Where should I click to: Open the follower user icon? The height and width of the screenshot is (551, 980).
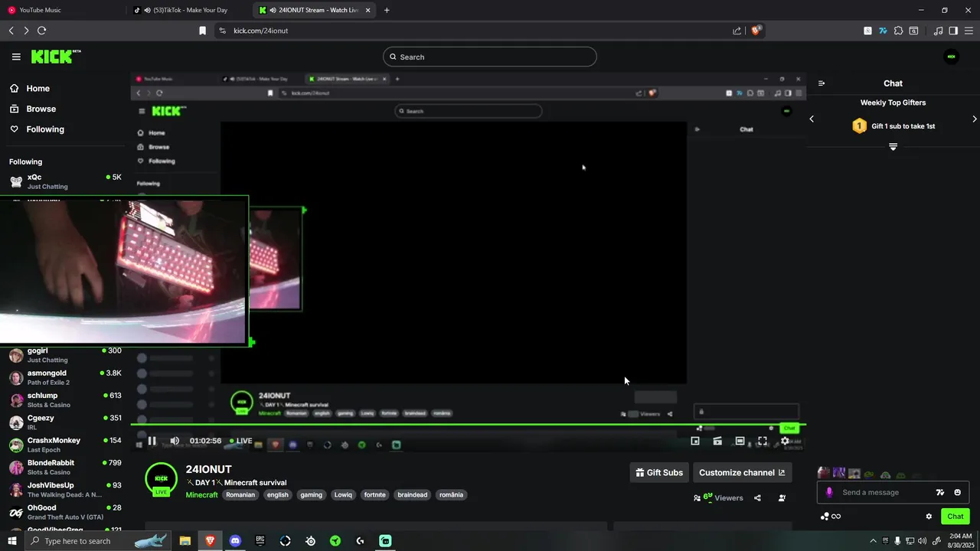click(782, 498)
